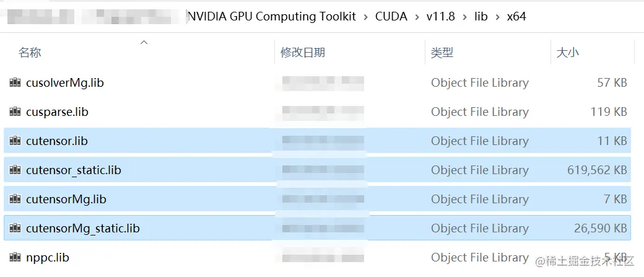The image size is (644, 277).
Task: Sort files by the 修改日期 column header
Action: point(303,53)
